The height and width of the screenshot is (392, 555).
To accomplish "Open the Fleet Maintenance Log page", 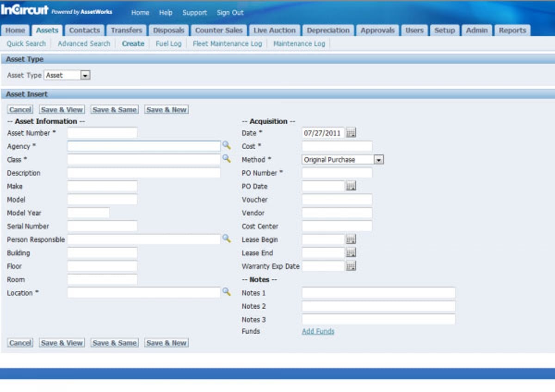I will pos(227,43).
